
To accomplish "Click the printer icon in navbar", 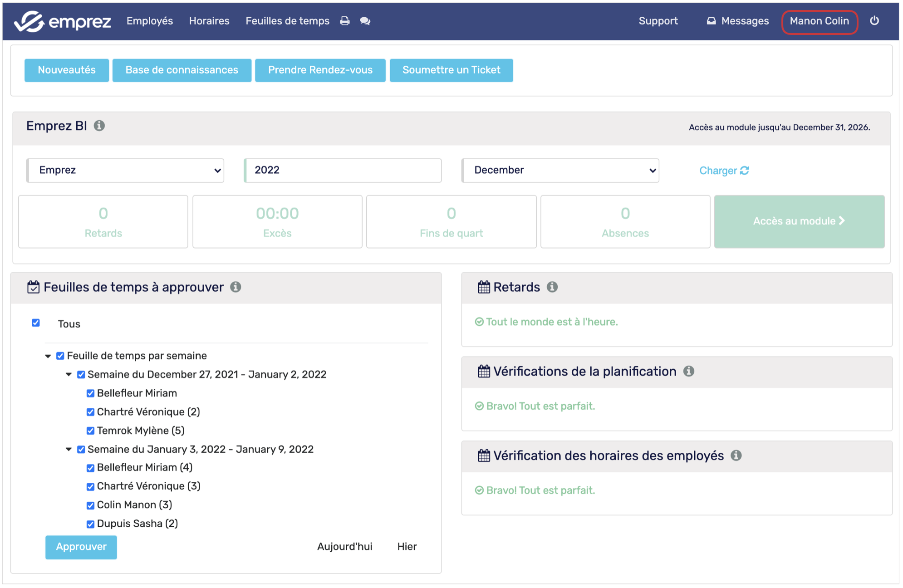I will [x=345, y=21].
